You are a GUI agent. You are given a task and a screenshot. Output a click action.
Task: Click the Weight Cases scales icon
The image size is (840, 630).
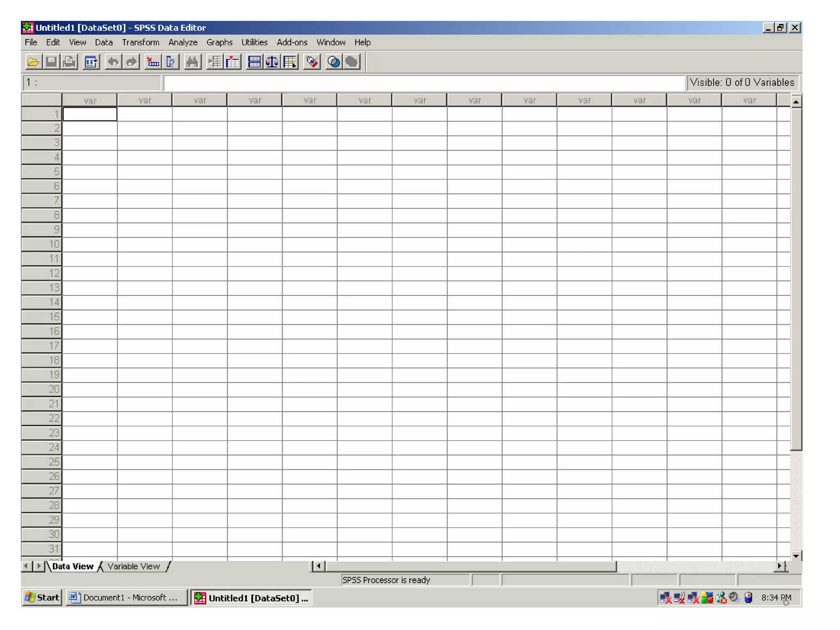[x=272, y=62]
